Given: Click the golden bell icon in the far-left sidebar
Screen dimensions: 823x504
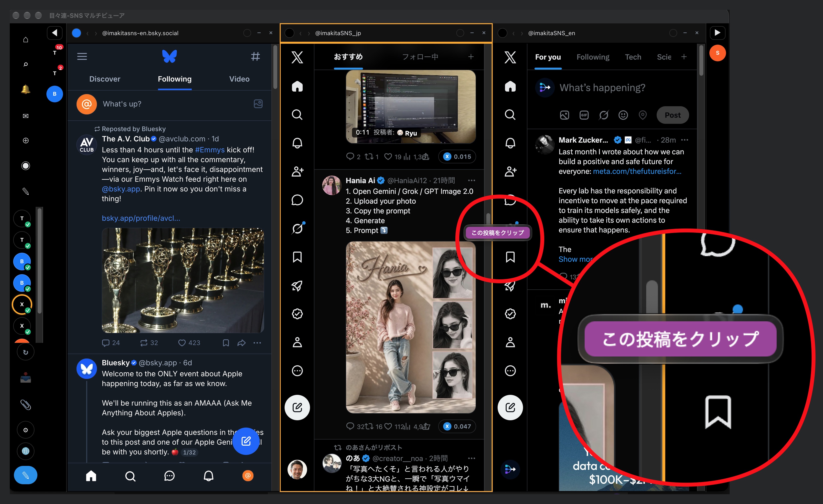Looking at the screenshot, I should (x=26, y=89).
